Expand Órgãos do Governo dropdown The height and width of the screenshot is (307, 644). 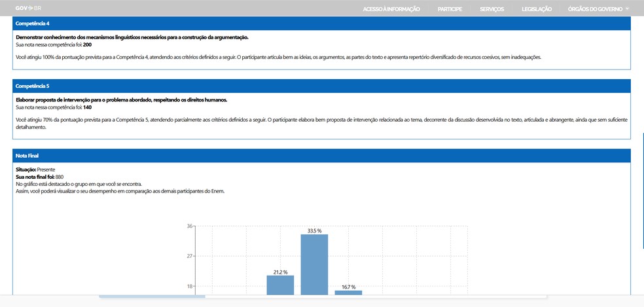tap(598, 9)
